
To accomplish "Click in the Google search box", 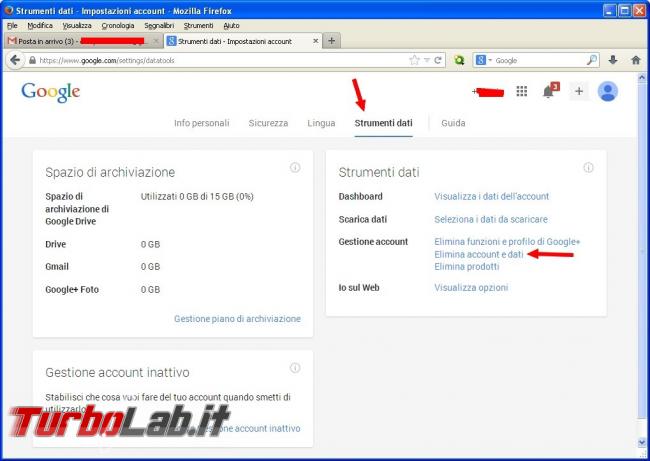I will point(539,61).
